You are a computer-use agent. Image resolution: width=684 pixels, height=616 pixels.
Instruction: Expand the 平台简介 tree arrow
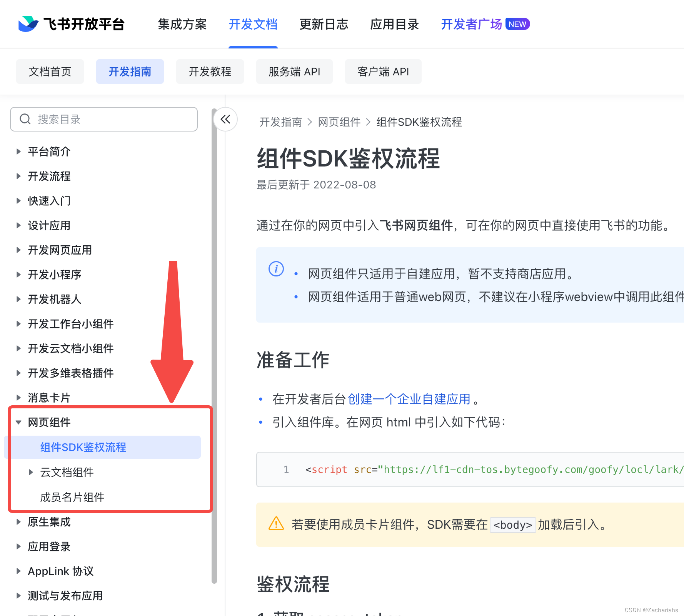tap(18, 152)
